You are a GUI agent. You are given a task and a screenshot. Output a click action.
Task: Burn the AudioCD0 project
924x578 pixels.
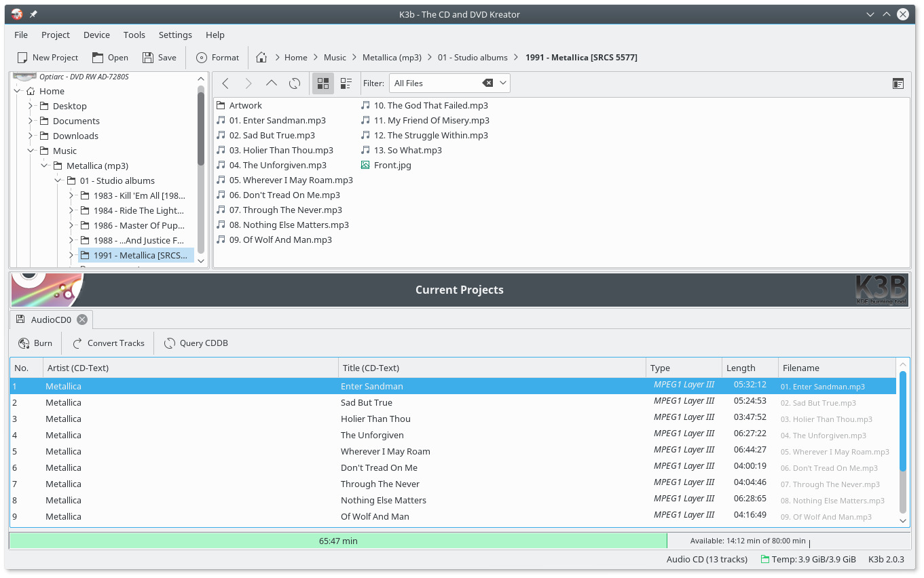click(35, 343)
